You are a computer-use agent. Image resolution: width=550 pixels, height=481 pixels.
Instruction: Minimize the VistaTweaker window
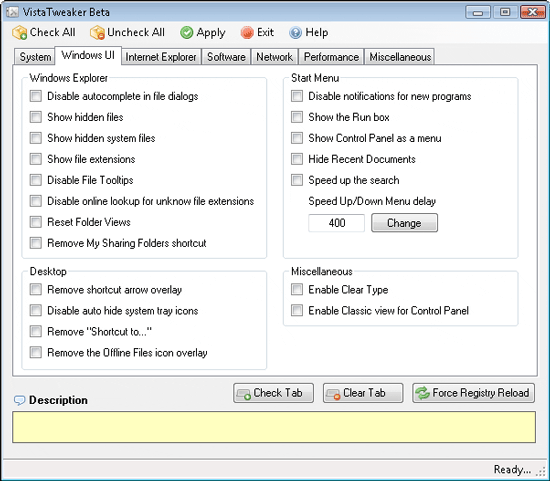tap(477, 13)
